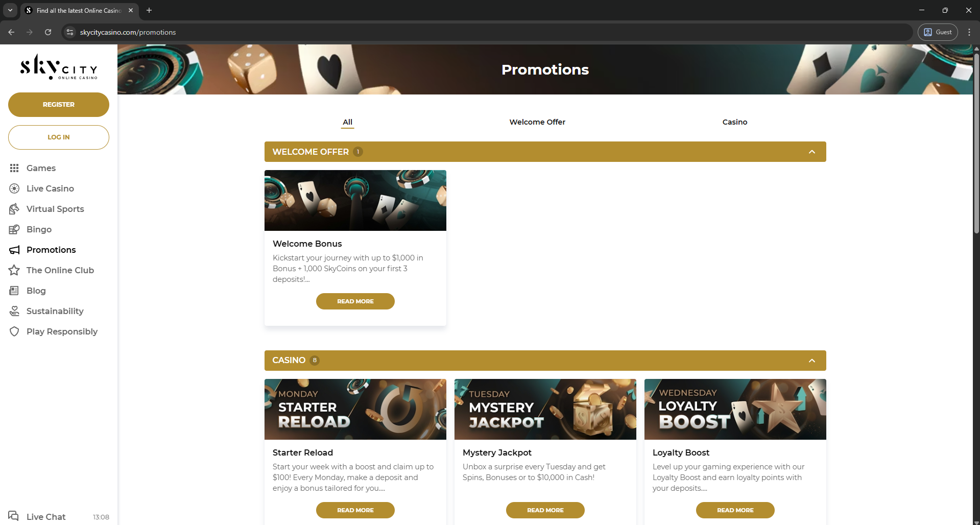
Task: Click the 13:08 time in sidebar
Action: click(x=101, y=517)
